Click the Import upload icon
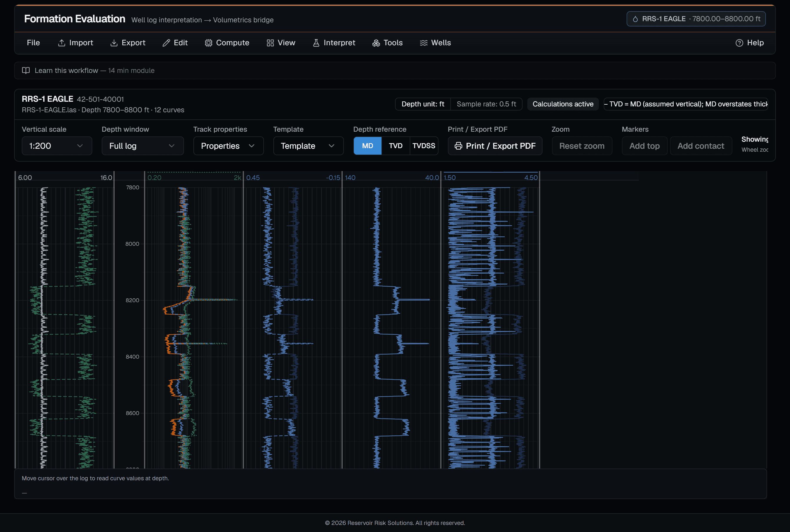The width and height of the screenshot is (790, 532). click(x=61, y=43)
